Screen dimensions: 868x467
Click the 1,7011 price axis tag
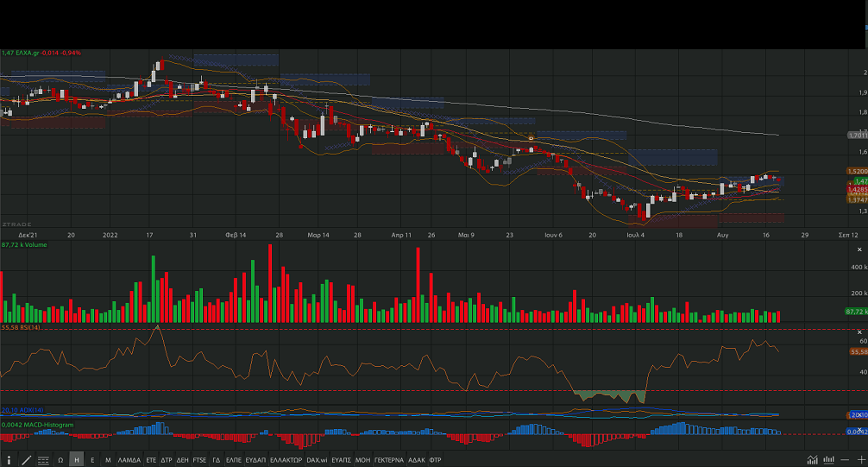(858, 136)
